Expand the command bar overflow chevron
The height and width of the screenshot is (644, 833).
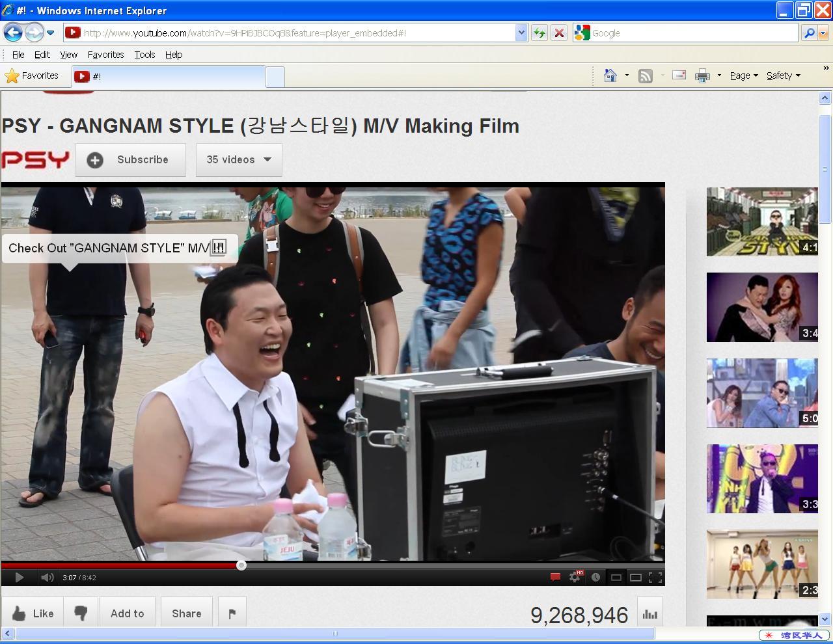(x=826, y=68)
